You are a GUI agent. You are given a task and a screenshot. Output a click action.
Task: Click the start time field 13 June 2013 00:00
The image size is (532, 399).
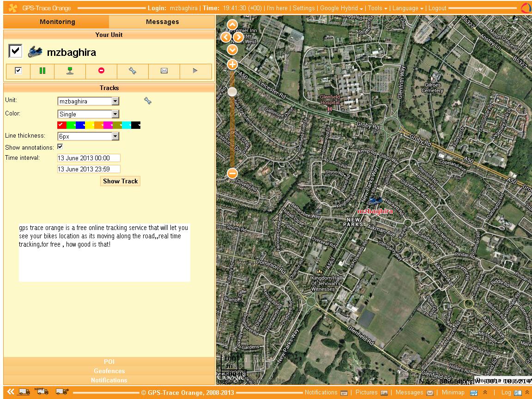[89, 158]
